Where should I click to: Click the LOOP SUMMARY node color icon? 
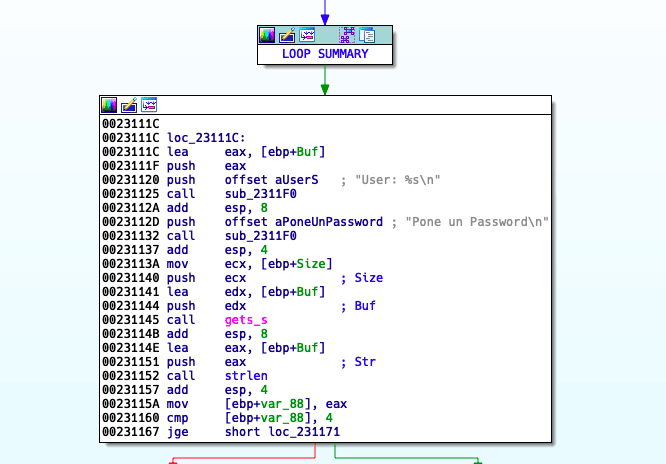click(x=268, y=35)
